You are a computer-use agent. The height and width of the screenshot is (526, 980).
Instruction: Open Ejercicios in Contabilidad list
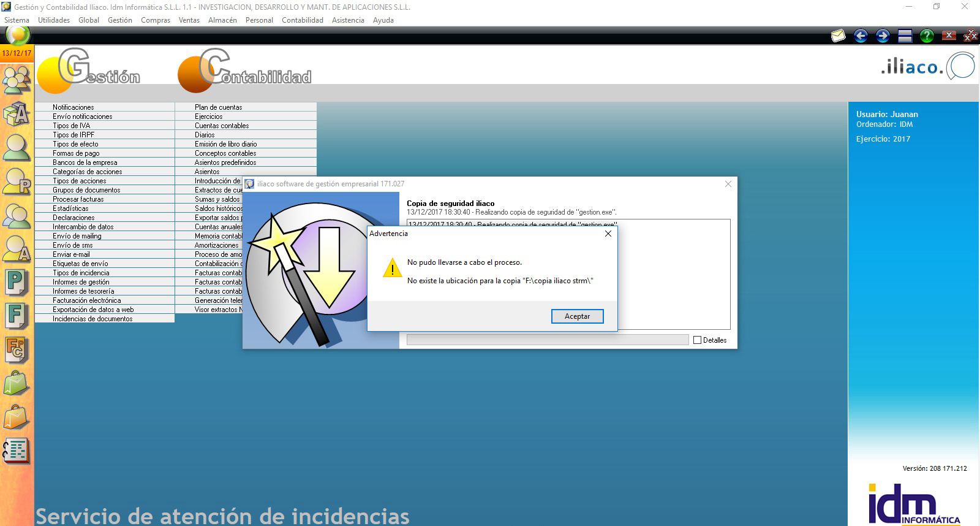[x=246, y=116]
